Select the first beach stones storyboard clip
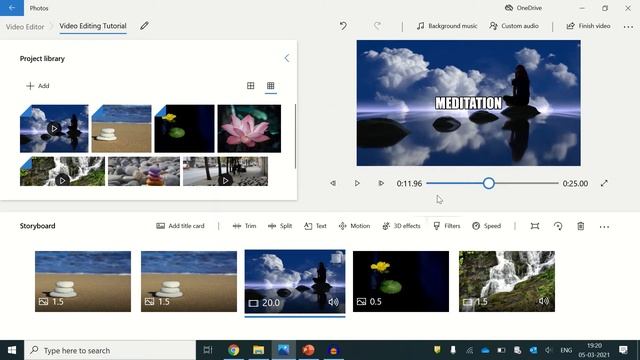Screen dimensions: 640x360 point(83,281)
